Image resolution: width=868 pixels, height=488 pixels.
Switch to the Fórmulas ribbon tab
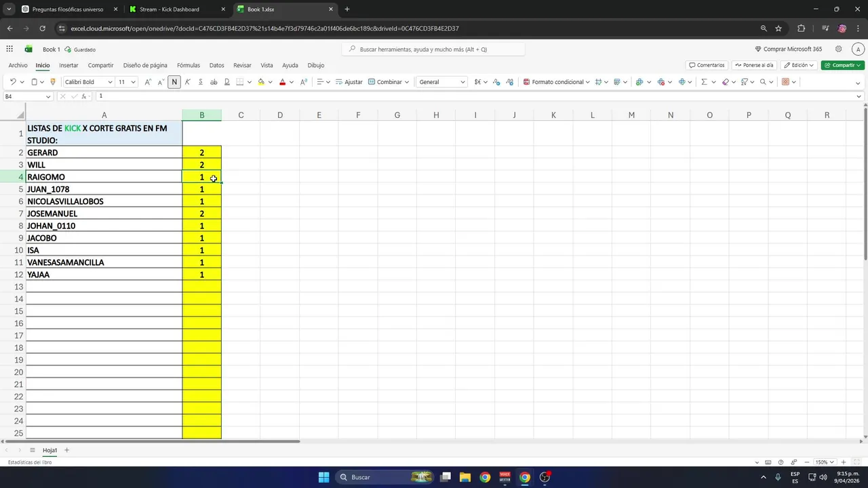(x=189, y=65)
